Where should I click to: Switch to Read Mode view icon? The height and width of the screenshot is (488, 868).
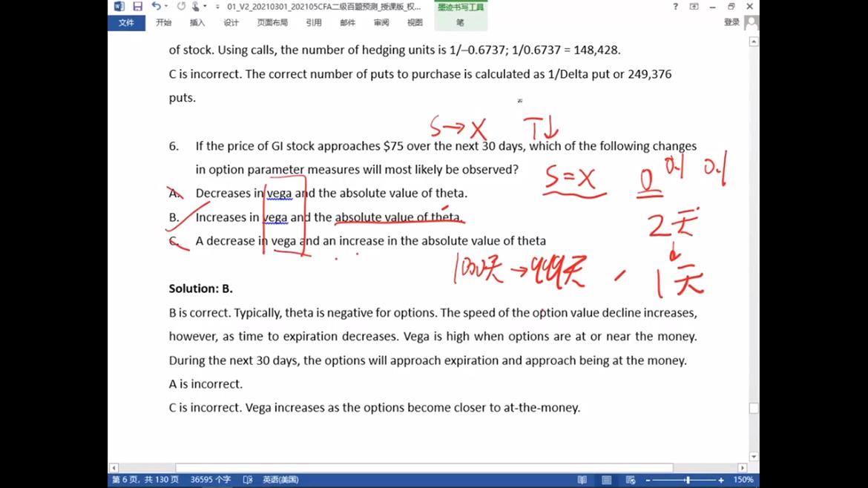coord(582,480)
